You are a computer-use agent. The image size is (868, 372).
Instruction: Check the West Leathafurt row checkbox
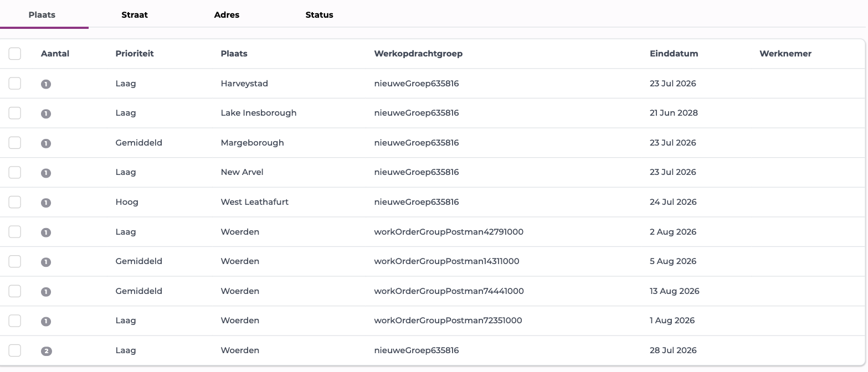click(x=15, y=202)
